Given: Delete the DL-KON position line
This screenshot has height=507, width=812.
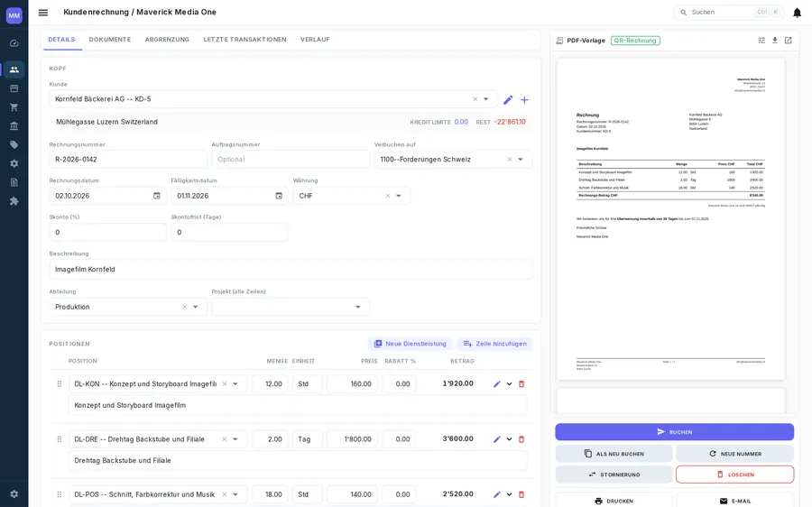Looking at the screenshot, I should [x=521, y=383].
